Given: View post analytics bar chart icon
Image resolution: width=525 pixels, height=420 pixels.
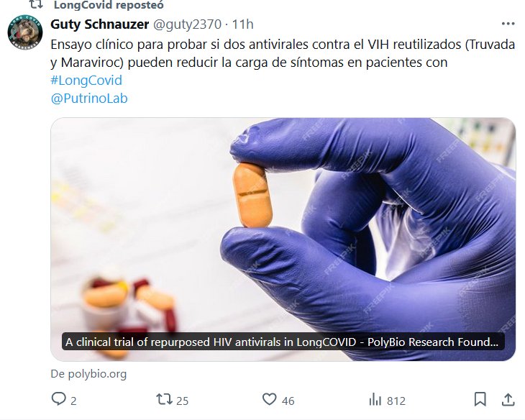Looking at the screenshot, I should pos(375,400).
